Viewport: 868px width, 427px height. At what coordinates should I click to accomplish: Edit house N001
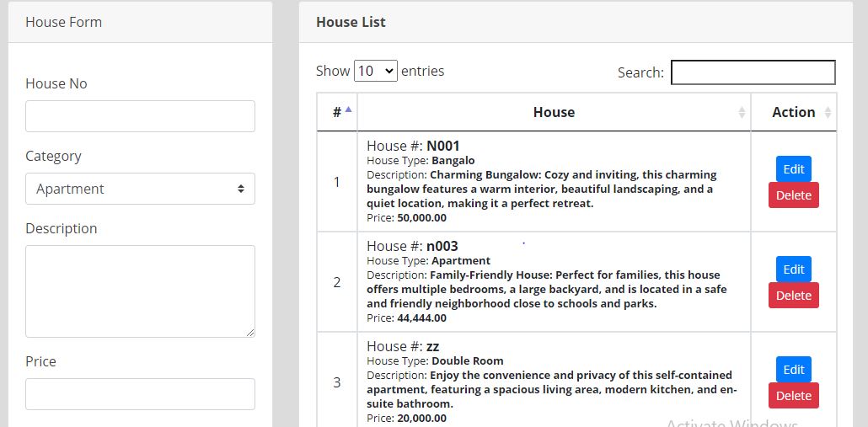[x=793, y=168]
